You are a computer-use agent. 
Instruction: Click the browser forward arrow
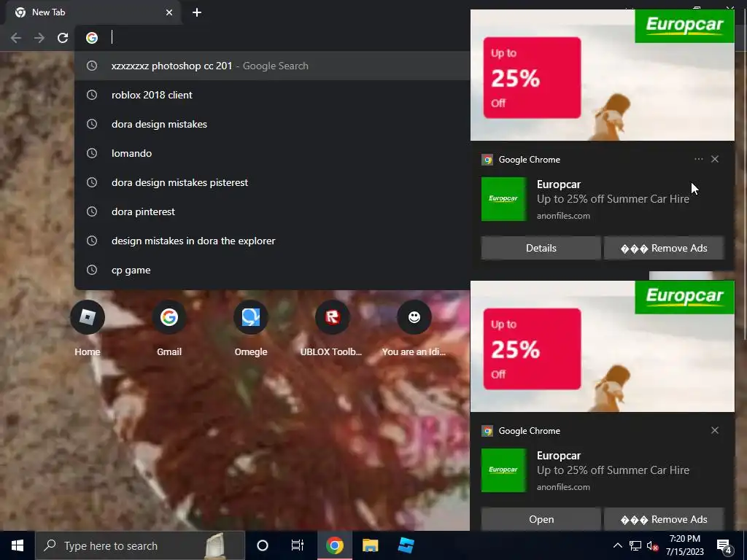point(39,38)
